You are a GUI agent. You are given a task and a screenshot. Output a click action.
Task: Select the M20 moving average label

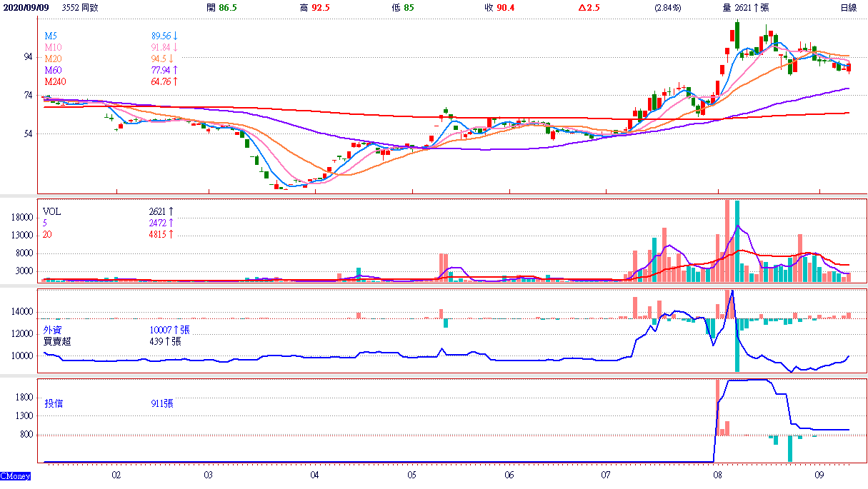click(x=53, y=59)
